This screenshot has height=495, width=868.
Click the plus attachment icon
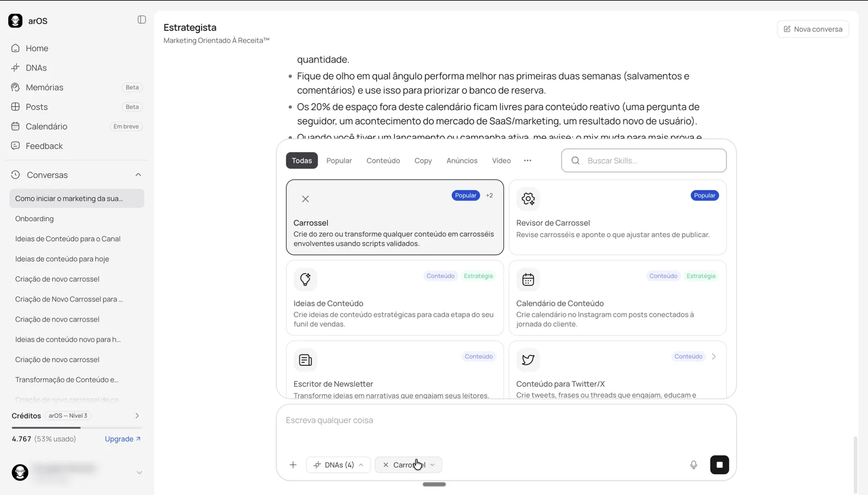click(293, 465)
